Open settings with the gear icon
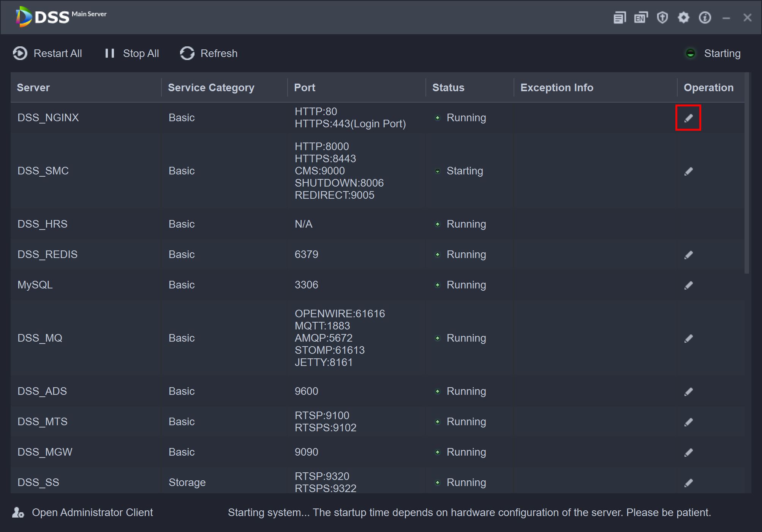 pyautogui.click(x=683, y=17)
